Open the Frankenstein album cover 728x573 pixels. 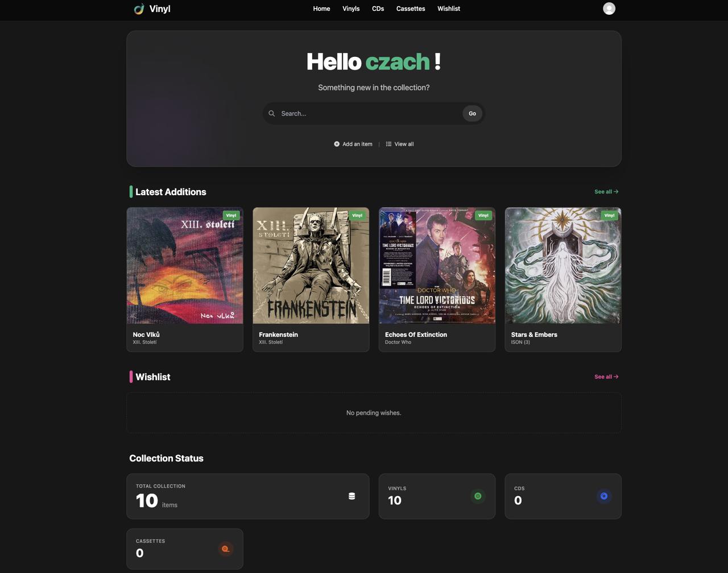coord(311,266)
